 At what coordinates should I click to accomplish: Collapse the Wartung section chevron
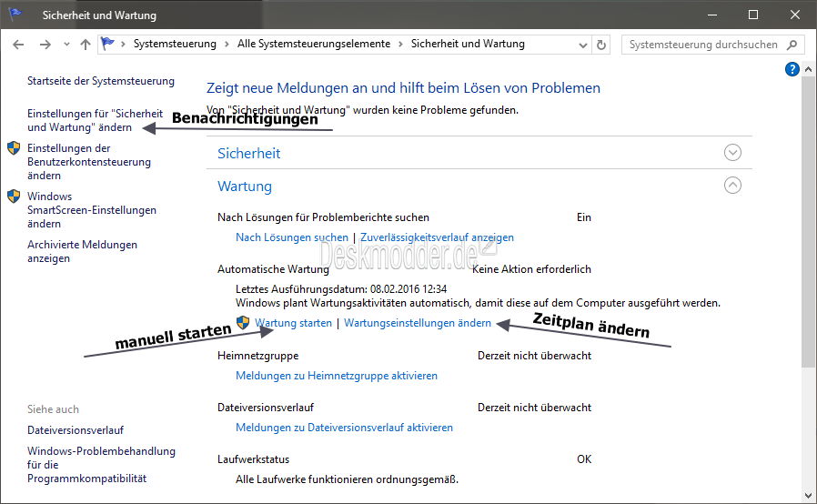(732, 185)
